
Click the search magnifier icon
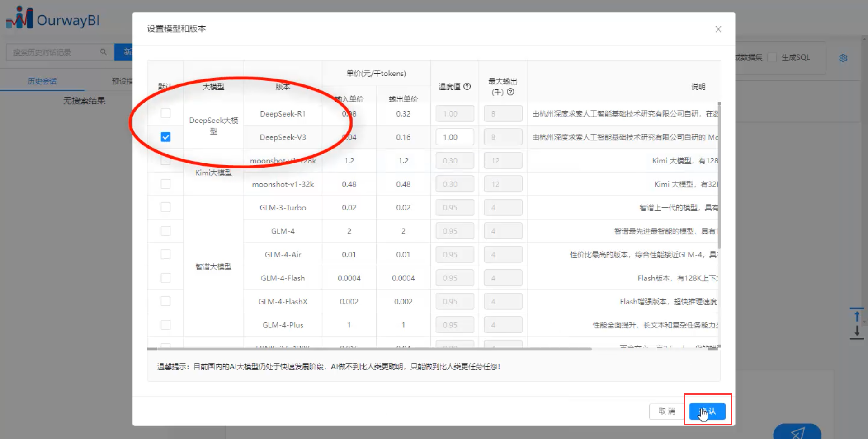(104, 52)
